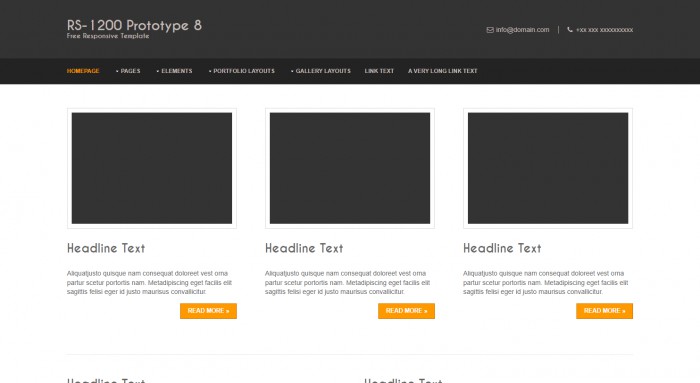Click the phone handset icon
The height and width of the screenshot is (383, 700).
[570, 29]
